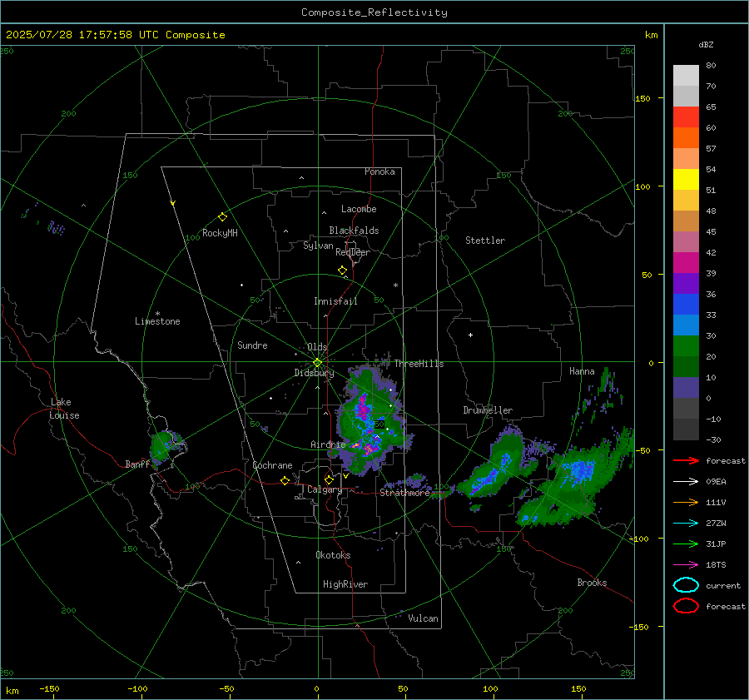Click the cyan current ellipse legend icon
Viewport: 749px width, 700px height.
686,585
